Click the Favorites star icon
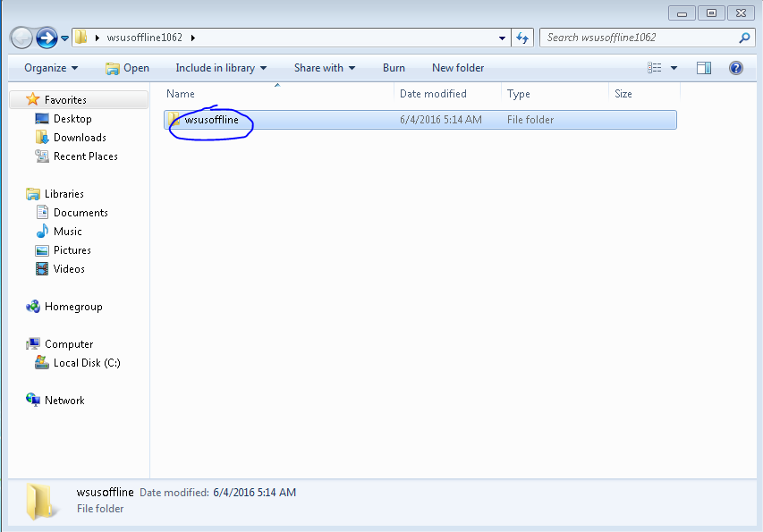763x532 pixels. pyautogui.click(x=32, y=99)
